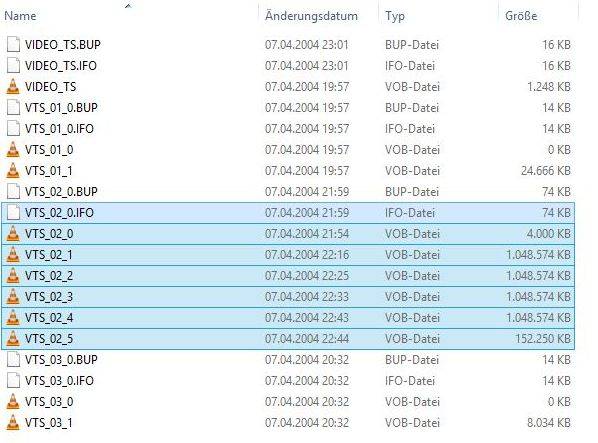Select the VTS_01_0.BUP file entry
This screenshot has height=443, width=598.
(288, 108)
